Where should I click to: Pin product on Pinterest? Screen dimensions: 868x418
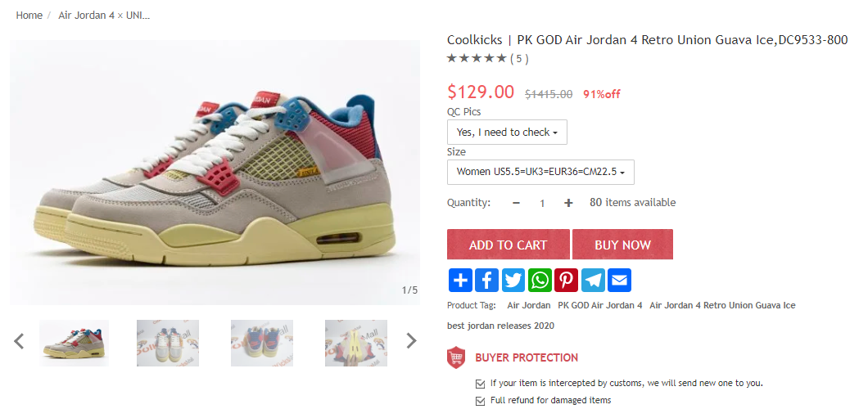point(567,281)
